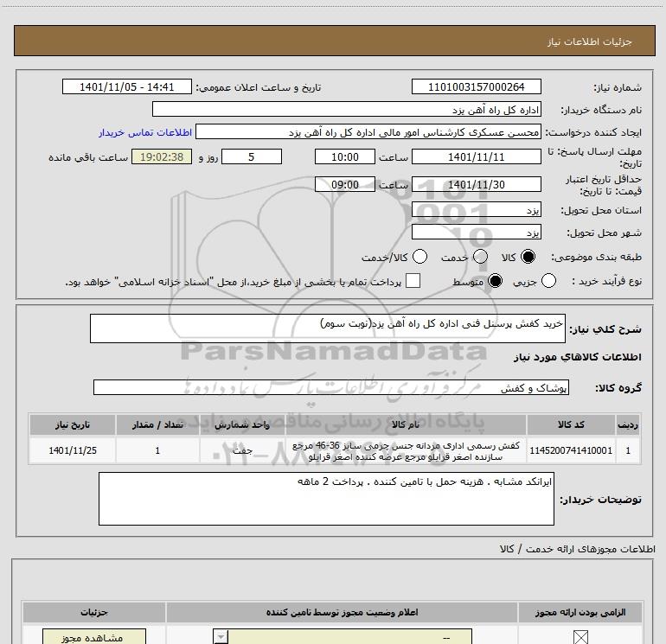Click the کد کالا column header
This screenshot has height=644, width=666.
click(571, 424)
